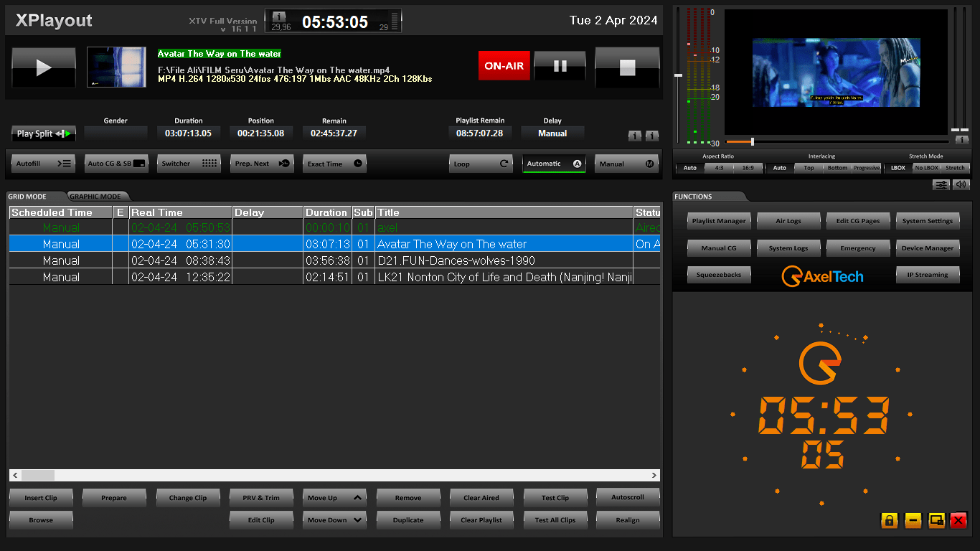Open the Manual CG function
This screenshot has width=980, height=551.
(x=719, y=248)
